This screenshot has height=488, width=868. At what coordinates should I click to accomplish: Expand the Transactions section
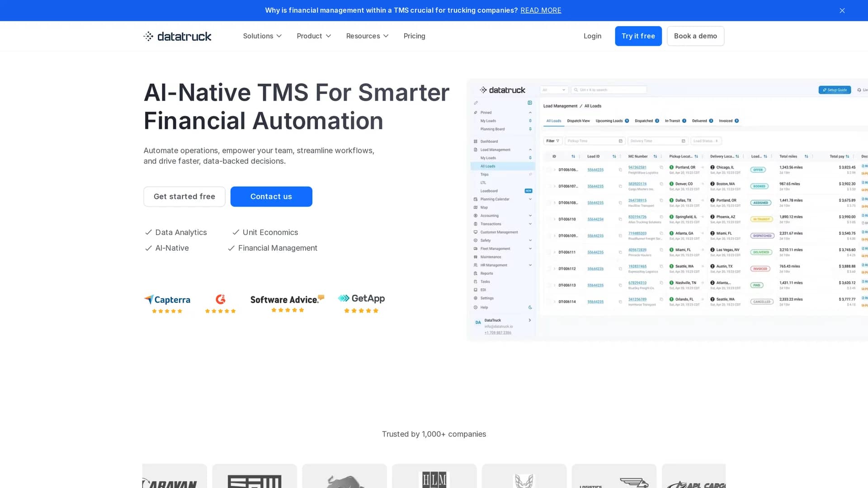point(530,224)
